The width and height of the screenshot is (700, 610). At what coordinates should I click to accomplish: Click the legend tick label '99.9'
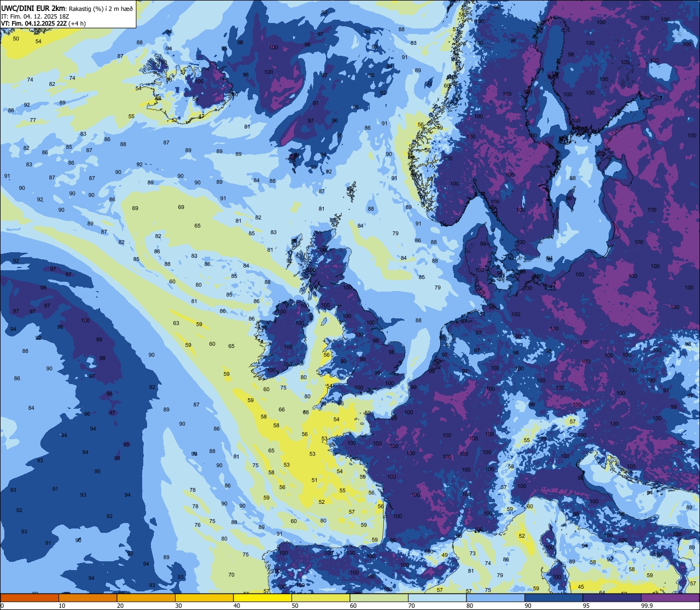647,606
